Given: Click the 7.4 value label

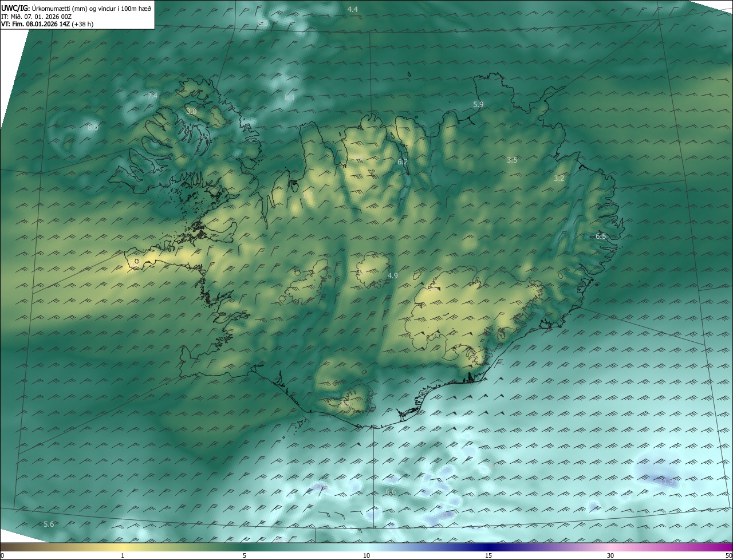Looking at the screenshot, I should click(152, 96).
